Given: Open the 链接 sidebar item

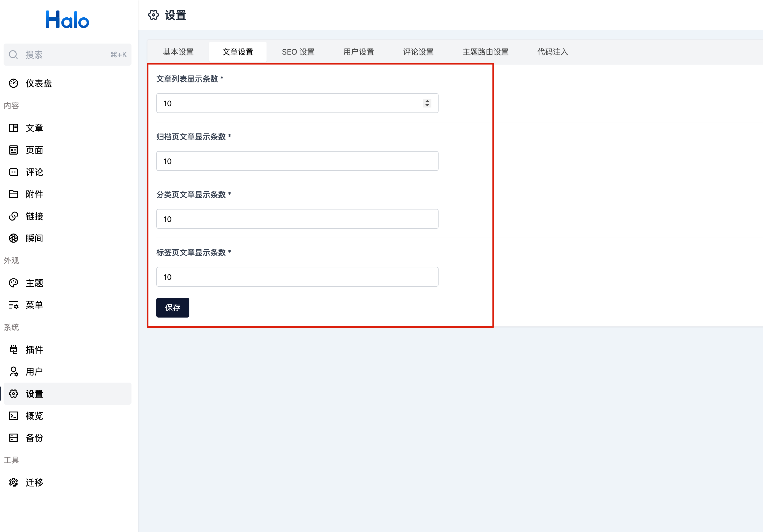Looking at the screenshot, I should pyautogui.click(x=68, y=216).
